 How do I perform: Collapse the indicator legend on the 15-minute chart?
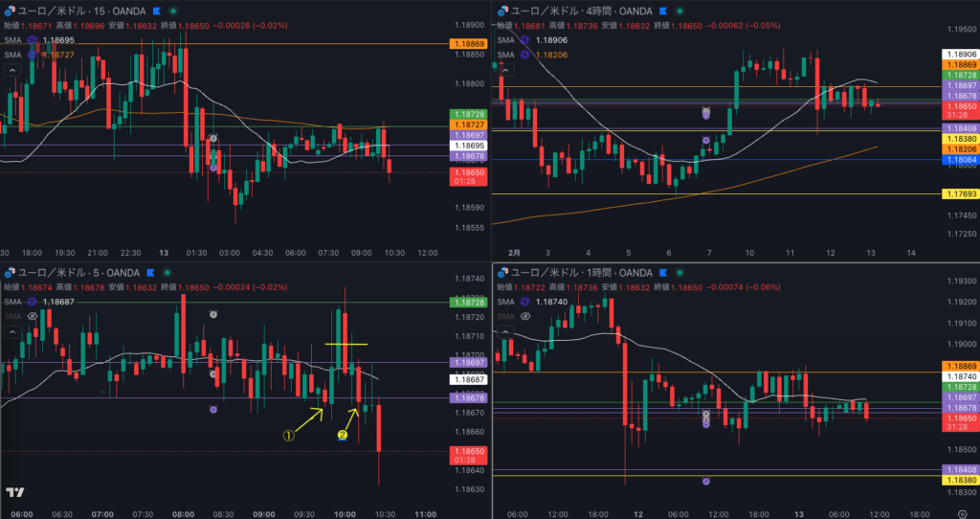click(12, 70)
